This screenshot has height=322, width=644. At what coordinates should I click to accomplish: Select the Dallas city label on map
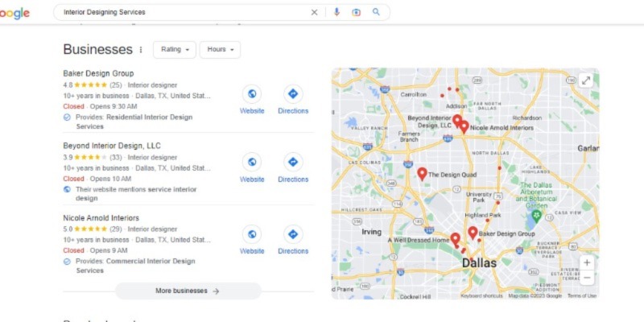479,263
